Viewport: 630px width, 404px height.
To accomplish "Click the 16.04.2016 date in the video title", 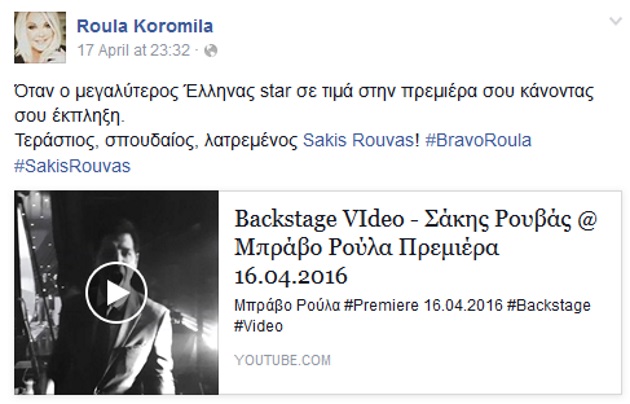I will point(291,276).
